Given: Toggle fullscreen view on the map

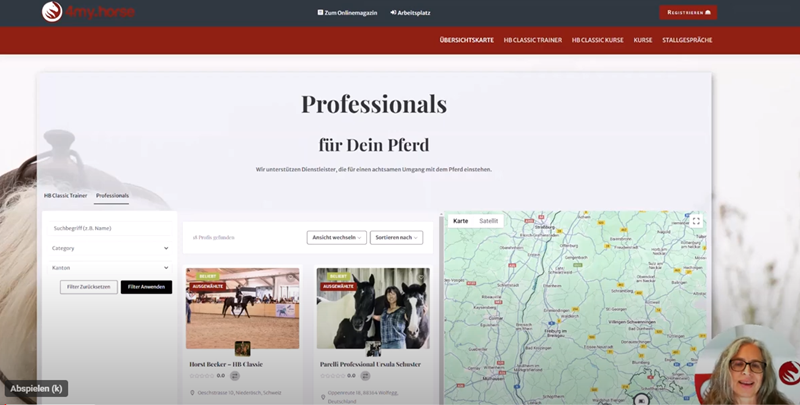Looking at the screenshot, I should (x=696, y=221).
